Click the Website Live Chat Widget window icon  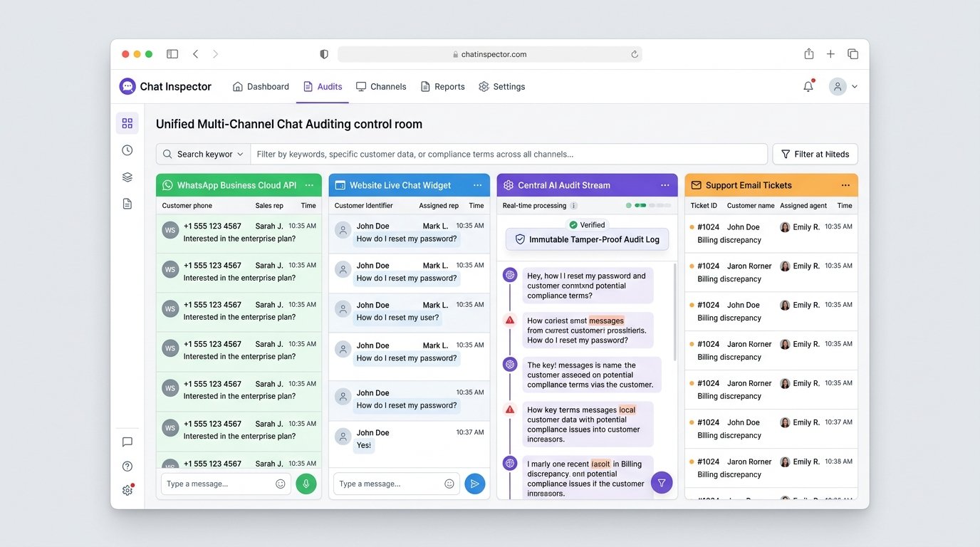(340, 185)
